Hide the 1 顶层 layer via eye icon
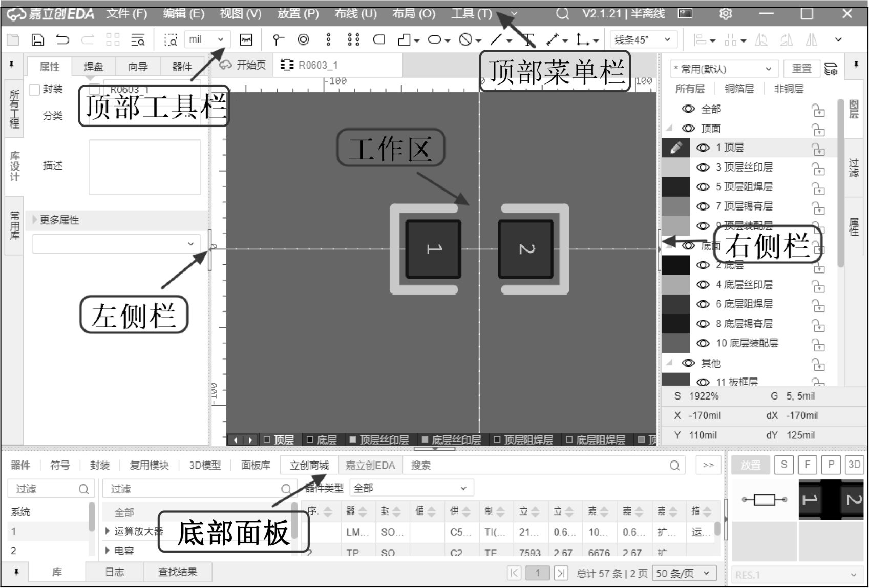The height and width of the screenshot is (588, 869). click(703, 148)
